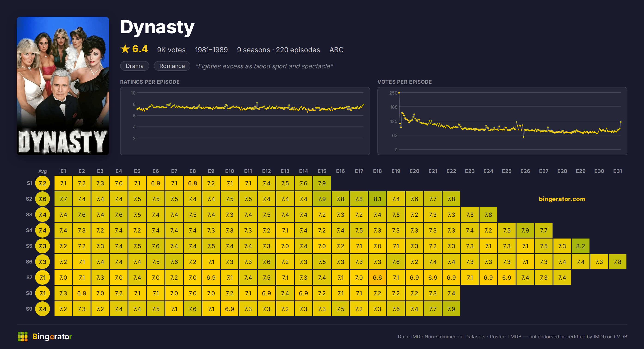Viewport: 644px width, 349px height.
Task: Select the 8.2 rated S5 E29 cell
Action: 580,246
